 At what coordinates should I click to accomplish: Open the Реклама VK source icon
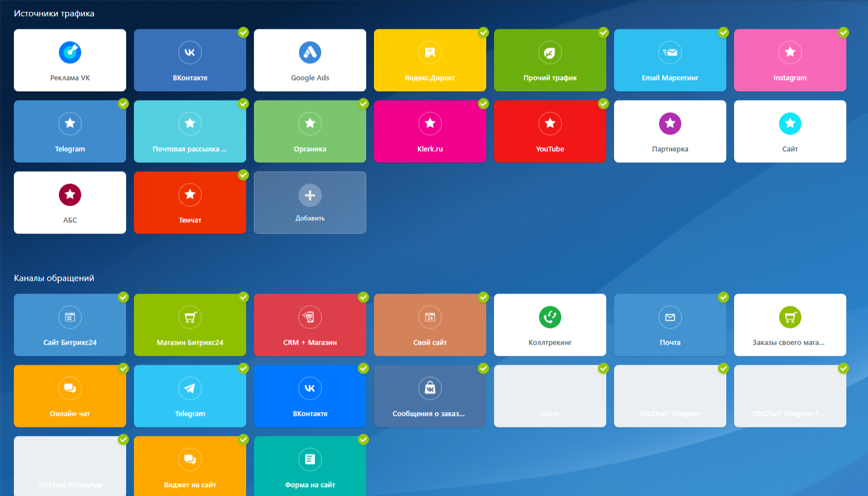70,52
